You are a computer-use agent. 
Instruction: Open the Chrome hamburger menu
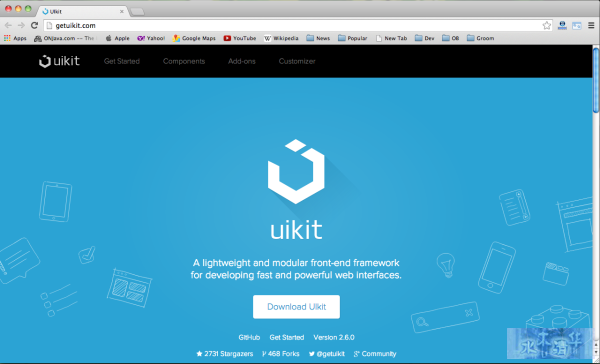click(591, 26)
